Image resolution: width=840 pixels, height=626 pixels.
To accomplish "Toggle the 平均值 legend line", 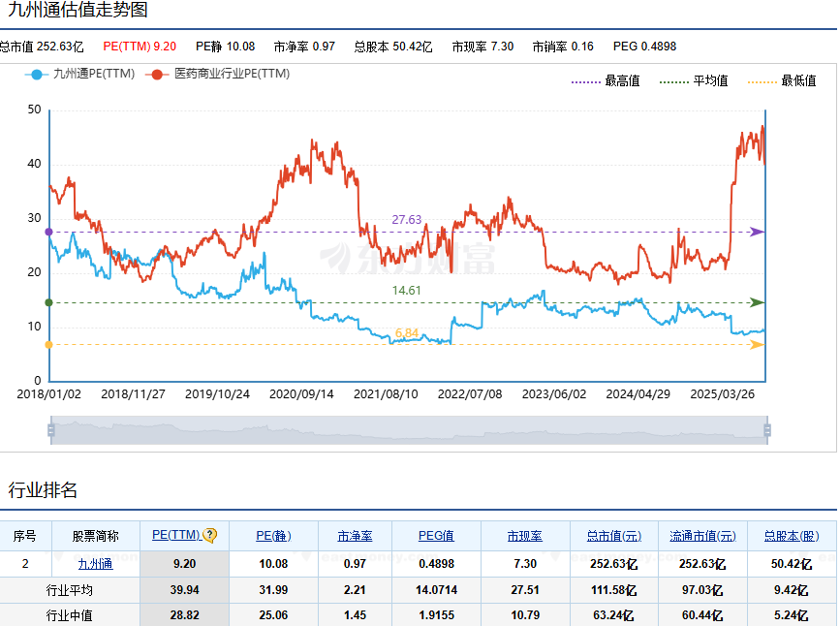I will coord(694,81).
